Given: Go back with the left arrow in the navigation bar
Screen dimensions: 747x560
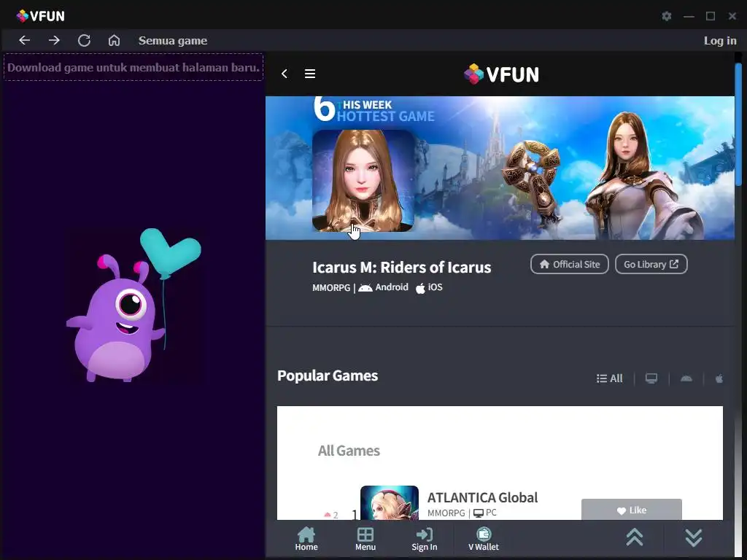Looking at the screenshot, I should (24, 41).
